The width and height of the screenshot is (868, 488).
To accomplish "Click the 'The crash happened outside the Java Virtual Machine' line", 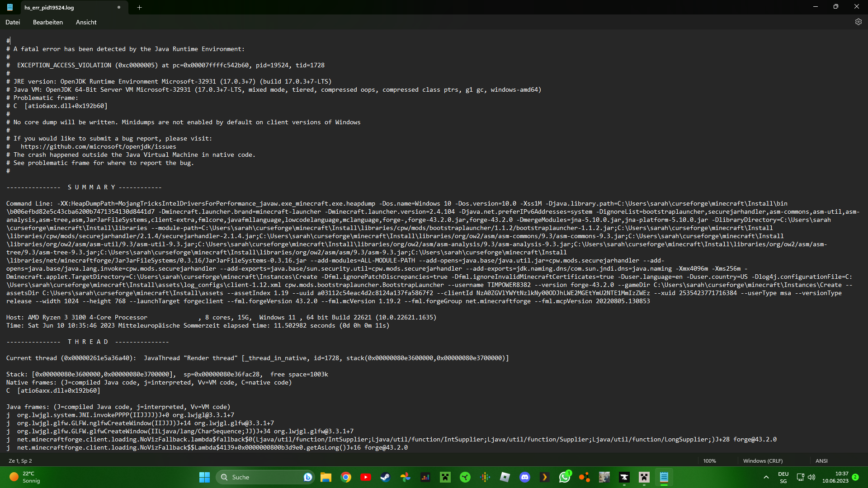I will [131, 155].
